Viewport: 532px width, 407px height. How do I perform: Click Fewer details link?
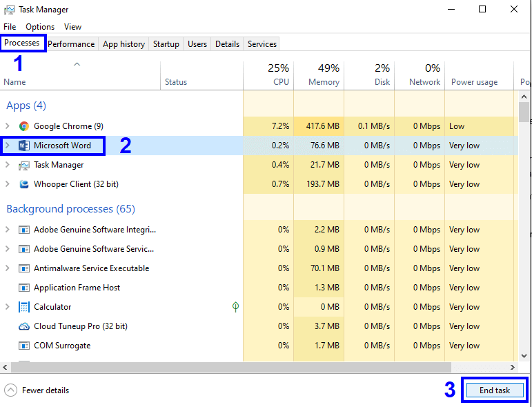pos(46,390)
